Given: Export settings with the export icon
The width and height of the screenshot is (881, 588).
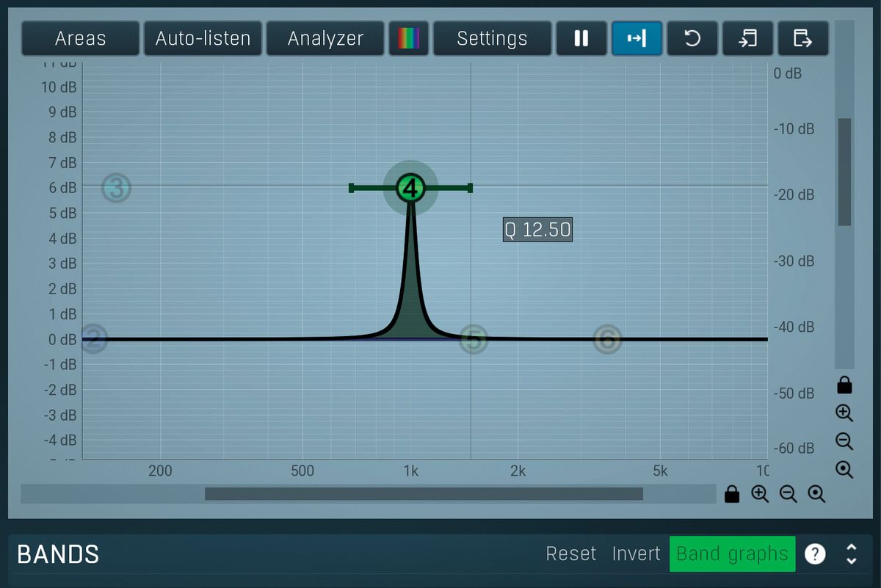Looking at the screenshot, I should (x=802, y=38).
